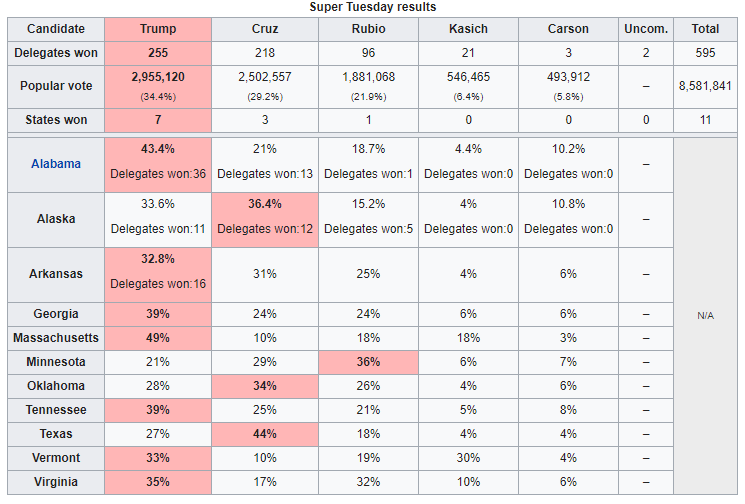The image size is (745, 504).
Task: Click Trump's 35% Virginia cell
Action: [x=158, y=482]
